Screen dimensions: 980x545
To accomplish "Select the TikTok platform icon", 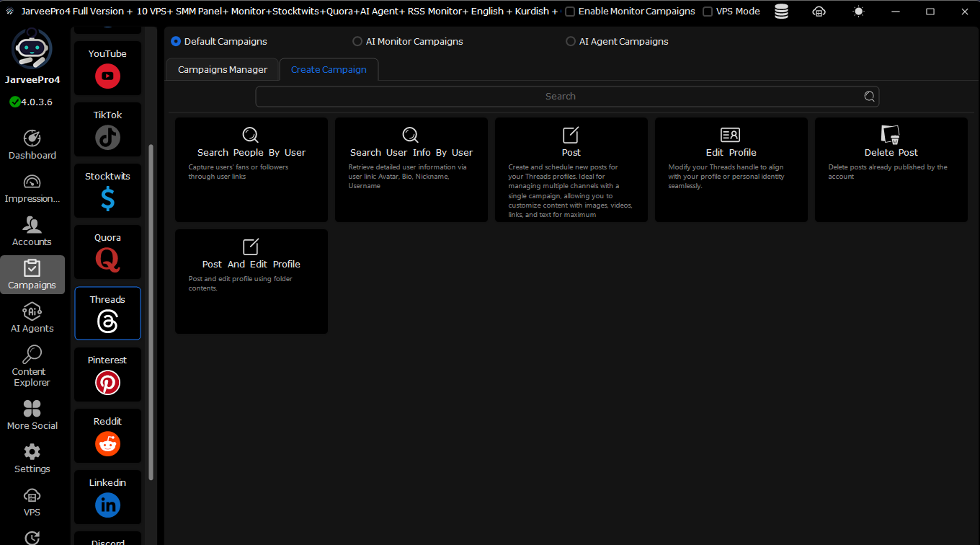I will pos(107,137).
